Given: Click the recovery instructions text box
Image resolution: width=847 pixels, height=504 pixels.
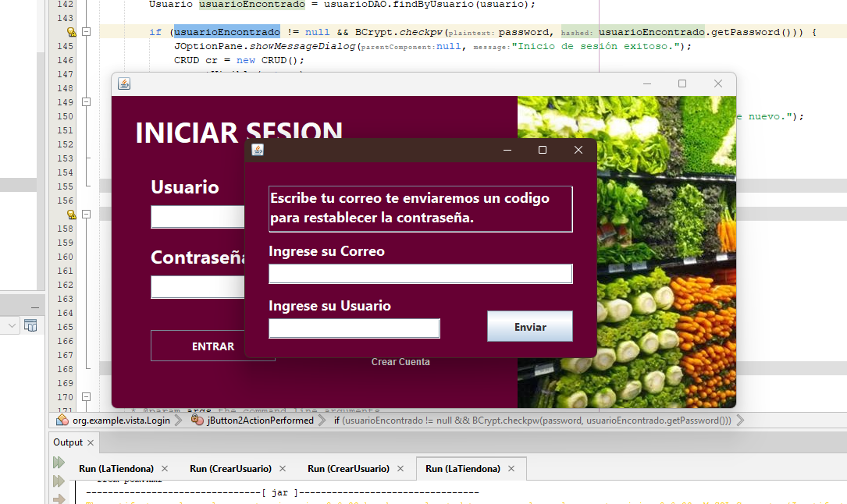Looking at the screenshot, I should point(420,209).
